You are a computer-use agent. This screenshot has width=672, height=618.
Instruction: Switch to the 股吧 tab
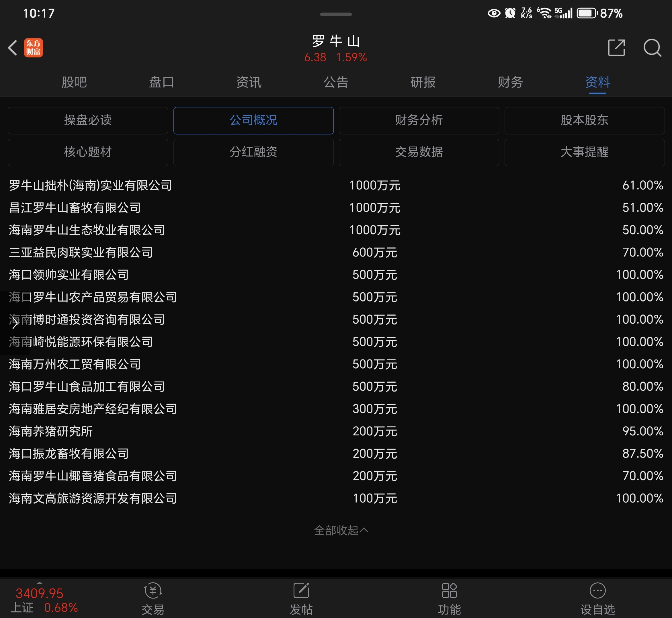click(x=74, y=82)
